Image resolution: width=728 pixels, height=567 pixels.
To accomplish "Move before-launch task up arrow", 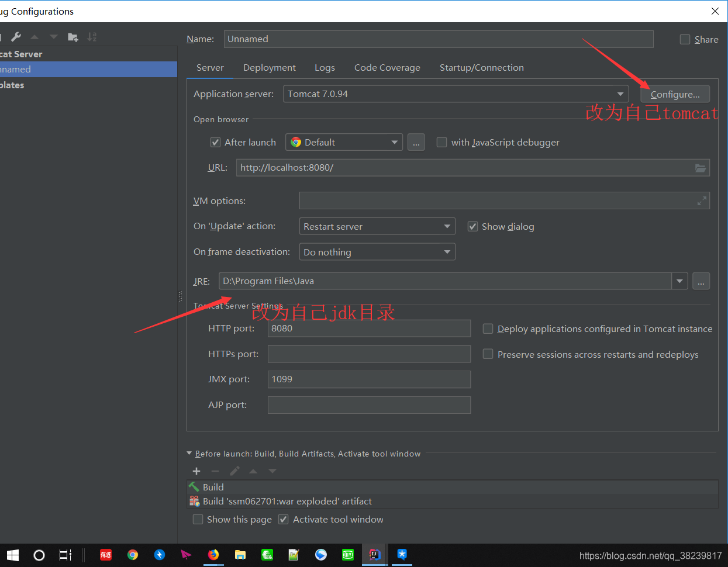I will (x=253, y=471).
